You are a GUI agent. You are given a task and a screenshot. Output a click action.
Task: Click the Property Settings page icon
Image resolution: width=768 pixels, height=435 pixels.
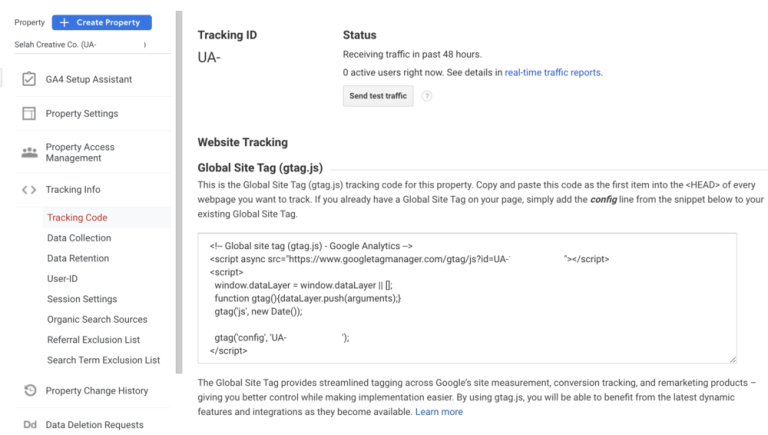(x=29, y=114)
